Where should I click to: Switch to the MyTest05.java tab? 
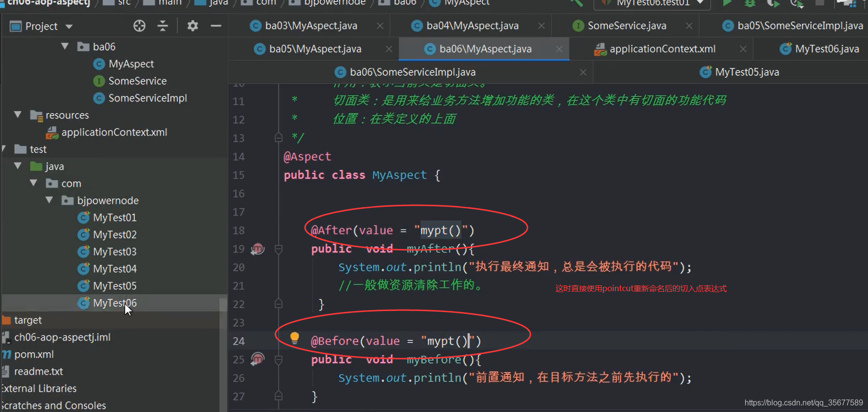(739, 72)
